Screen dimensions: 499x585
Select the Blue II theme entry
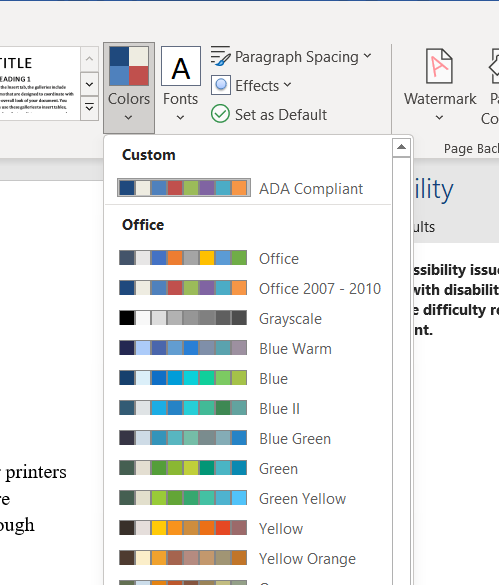280,409
